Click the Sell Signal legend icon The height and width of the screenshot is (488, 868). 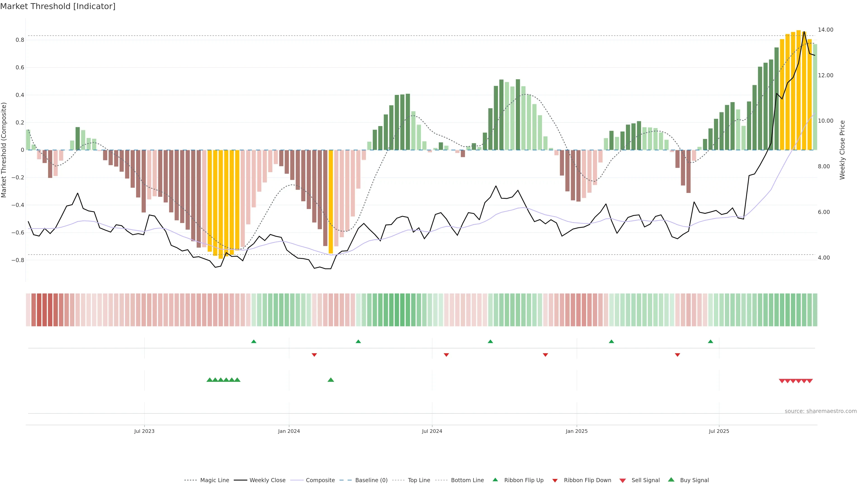[x=622, y=481]
